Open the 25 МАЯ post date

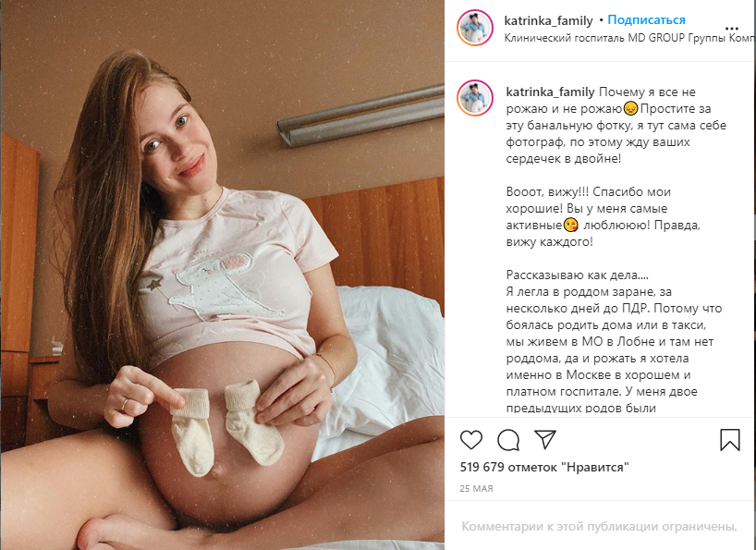(476, 488)
